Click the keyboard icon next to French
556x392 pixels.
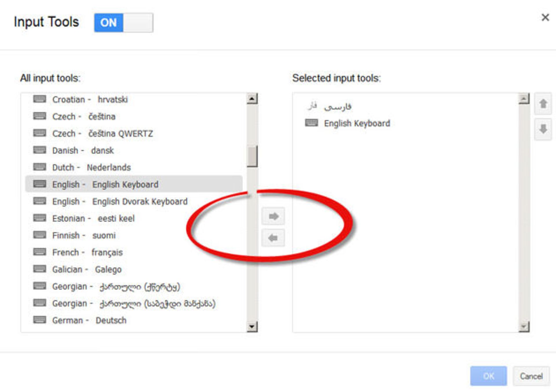click(40, 252)
